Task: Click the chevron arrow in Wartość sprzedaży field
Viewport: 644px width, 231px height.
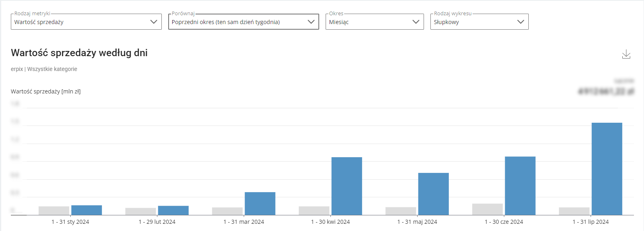Action: point(153,22)
